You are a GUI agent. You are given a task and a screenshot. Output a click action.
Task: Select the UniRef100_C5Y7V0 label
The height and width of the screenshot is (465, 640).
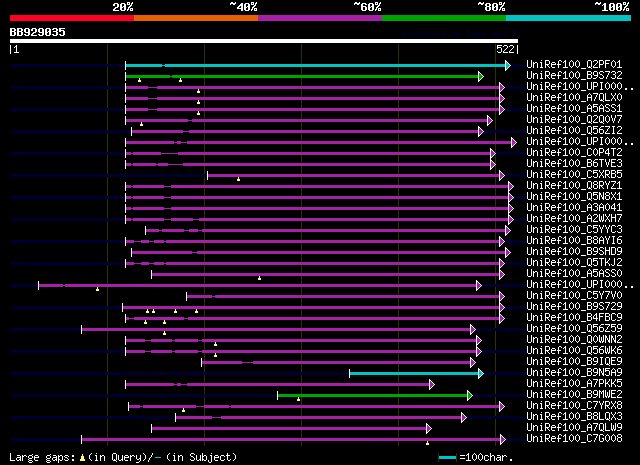coord(574,296)
